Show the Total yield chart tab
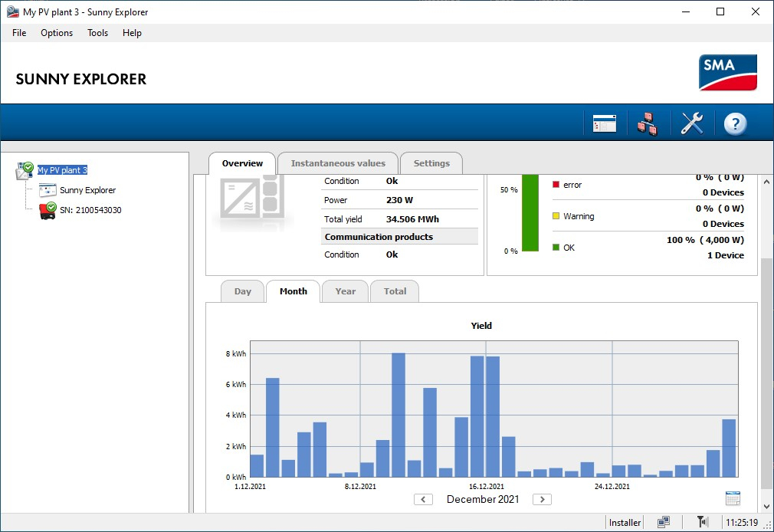This screenshot has height=532, width=774. click(395, 291)
